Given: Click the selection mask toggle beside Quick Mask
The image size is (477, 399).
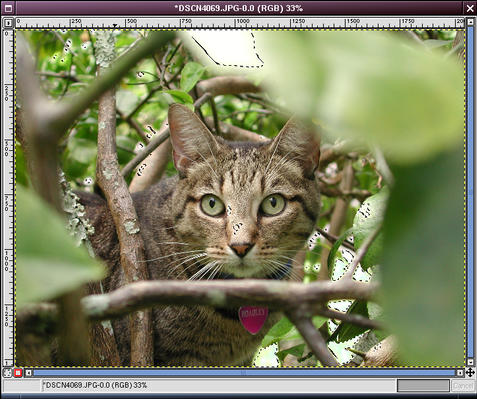Looking at the screenshot, I should click(7, 373).
